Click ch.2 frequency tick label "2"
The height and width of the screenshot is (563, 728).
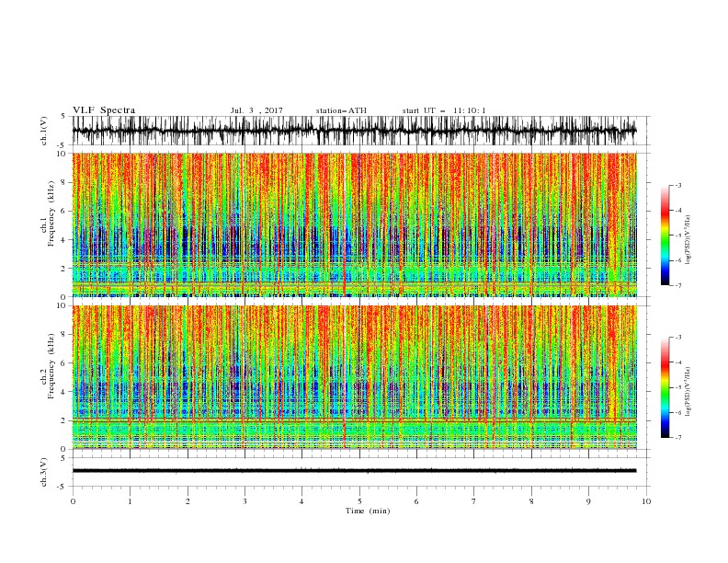click(x=64, y=420)
